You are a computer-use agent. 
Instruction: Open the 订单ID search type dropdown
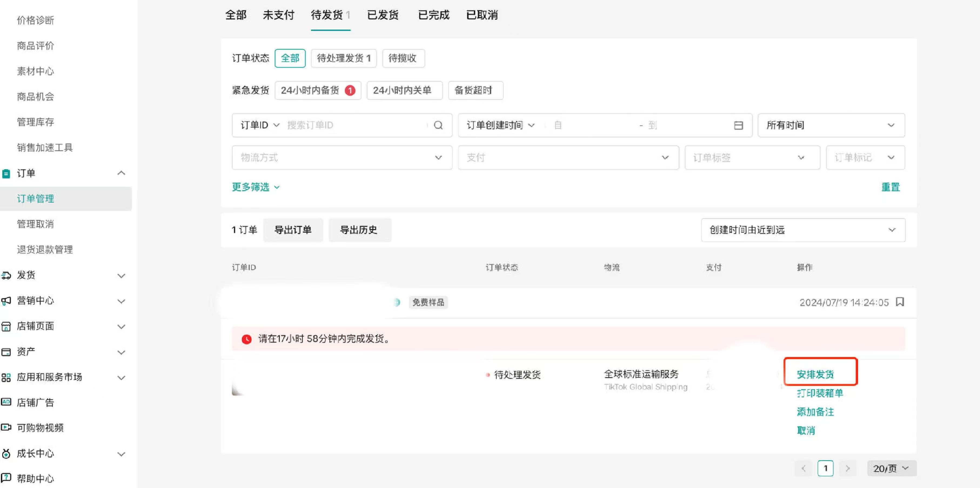coord(260,125)
